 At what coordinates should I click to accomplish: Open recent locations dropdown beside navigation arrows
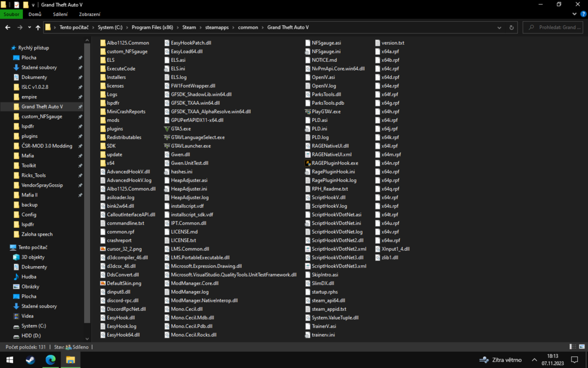click(x=29, y=27)
